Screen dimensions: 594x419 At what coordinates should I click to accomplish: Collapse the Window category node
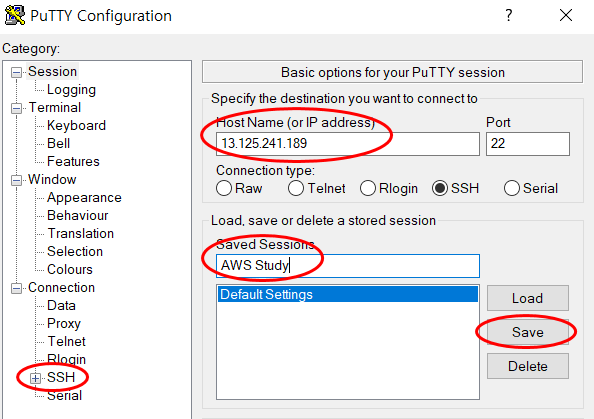16,180
